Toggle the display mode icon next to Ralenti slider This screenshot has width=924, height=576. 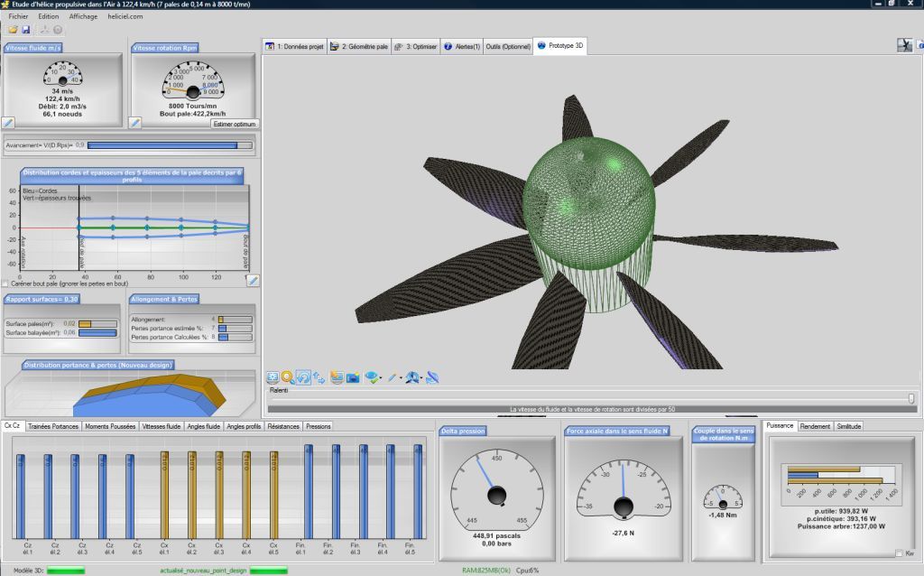pos(273,376)
